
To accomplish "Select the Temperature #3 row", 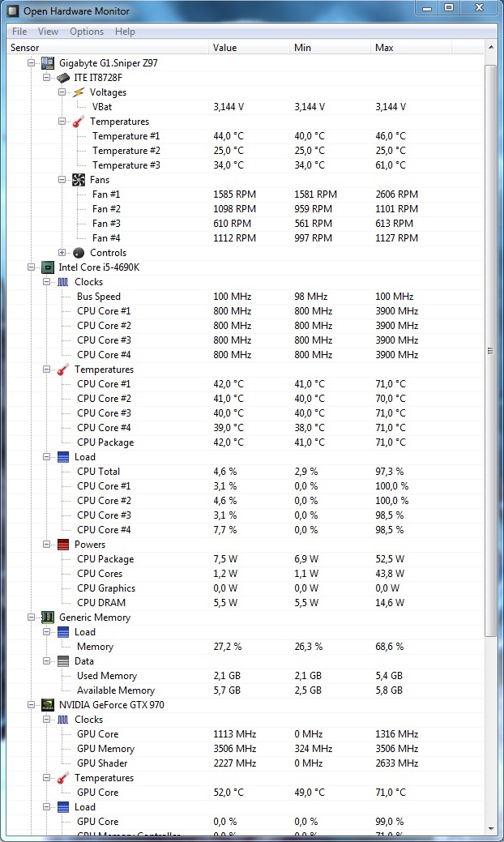I will click(245, 165).
